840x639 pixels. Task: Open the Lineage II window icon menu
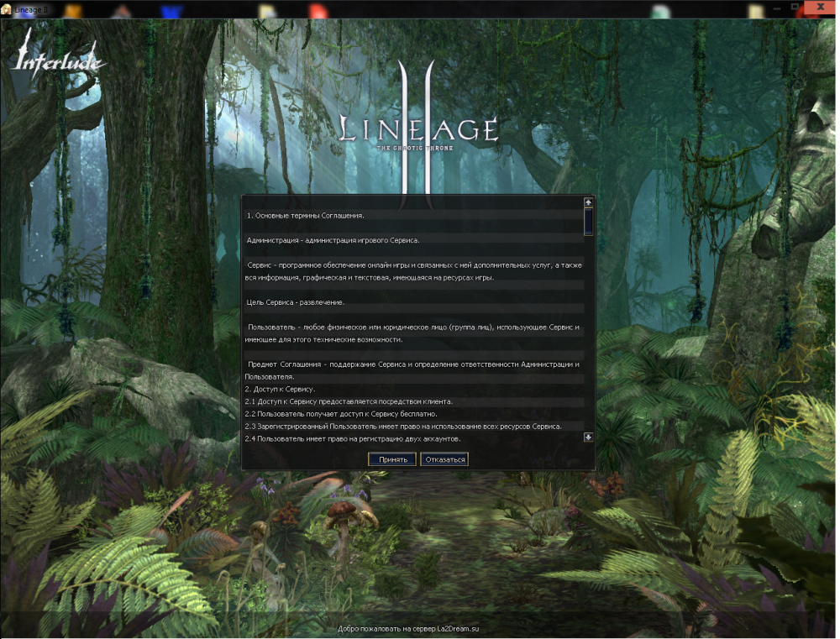point(7,9)
